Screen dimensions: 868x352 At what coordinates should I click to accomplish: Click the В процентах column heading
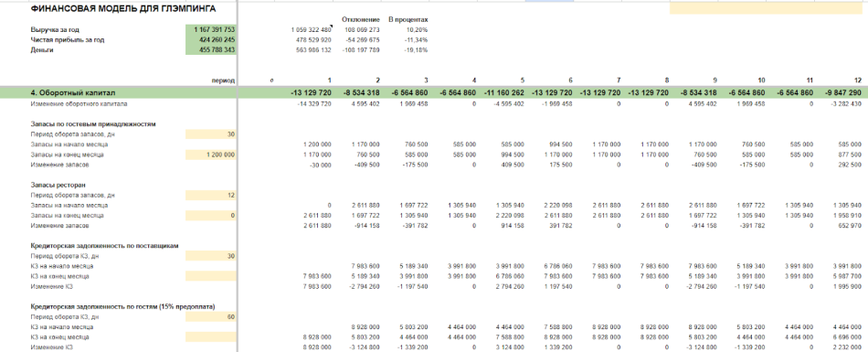pos(408,19)
